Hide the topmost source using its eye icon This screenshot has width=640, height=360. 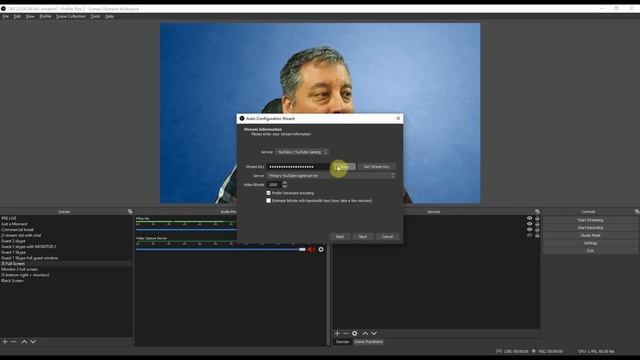[529, 218]
